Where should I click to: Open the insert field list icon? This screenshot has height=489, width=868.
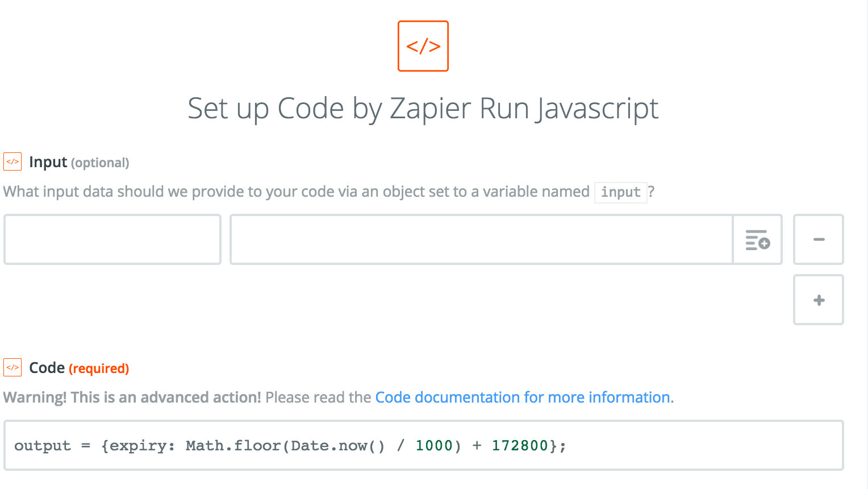coord(757,239)
